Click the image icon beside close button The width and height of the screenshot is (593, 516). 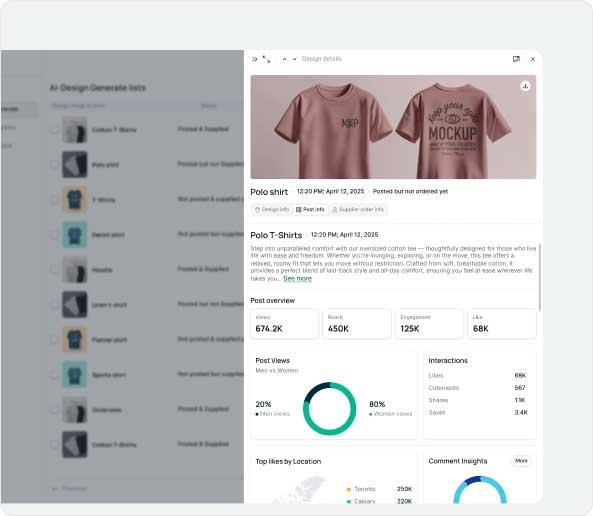point(516,59)
